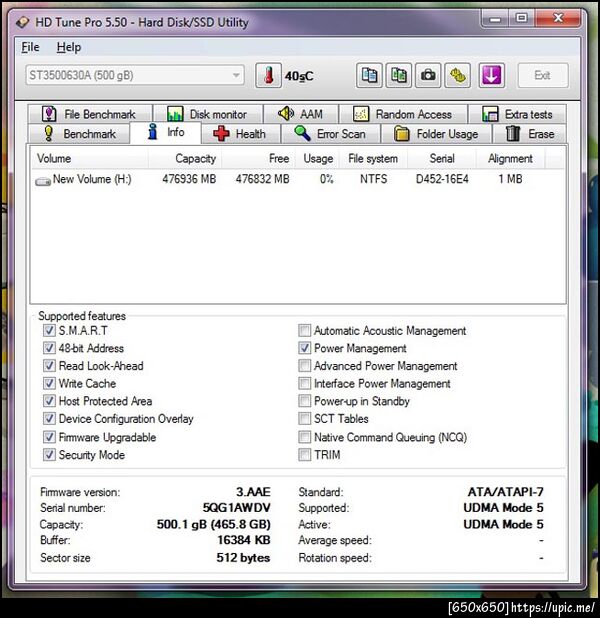
Task: Minimize the HD Tune Pro window
Action: point(495,18)
